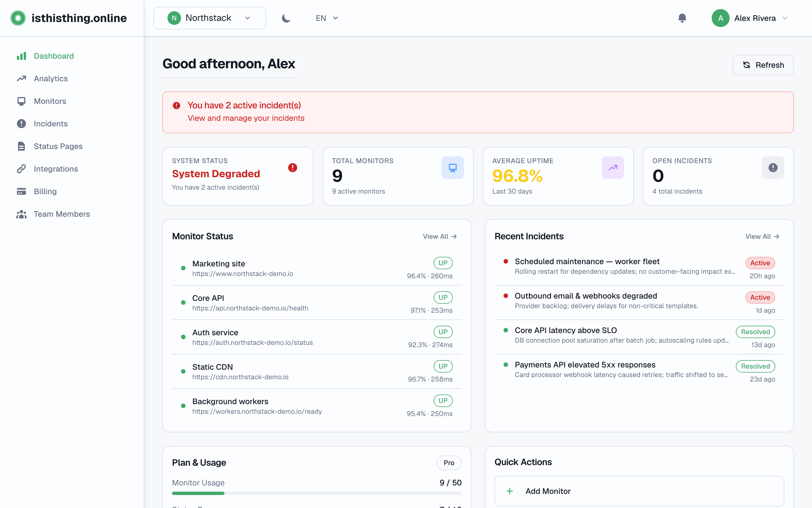Image resolution: width=812 pixels, height=508 pixels.
Task: Open View and manage your incidents link
Action: (x=246, y=118)
